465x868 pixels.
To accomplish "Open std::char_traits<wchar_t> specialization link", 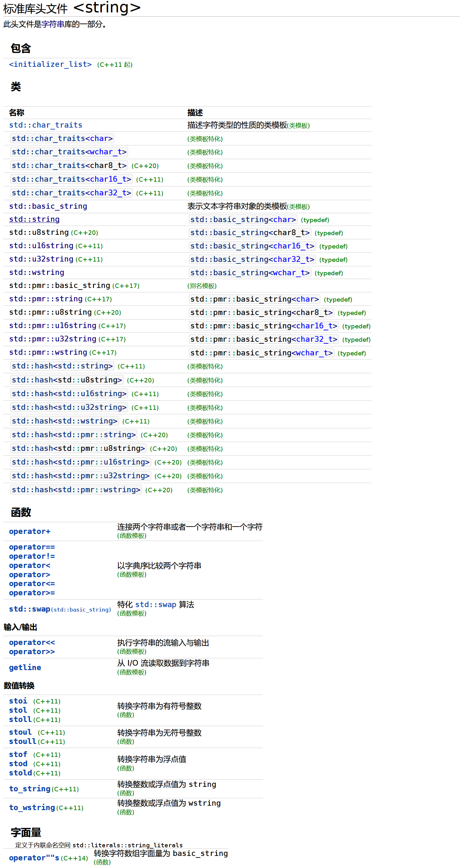I will tap(69, 152).
